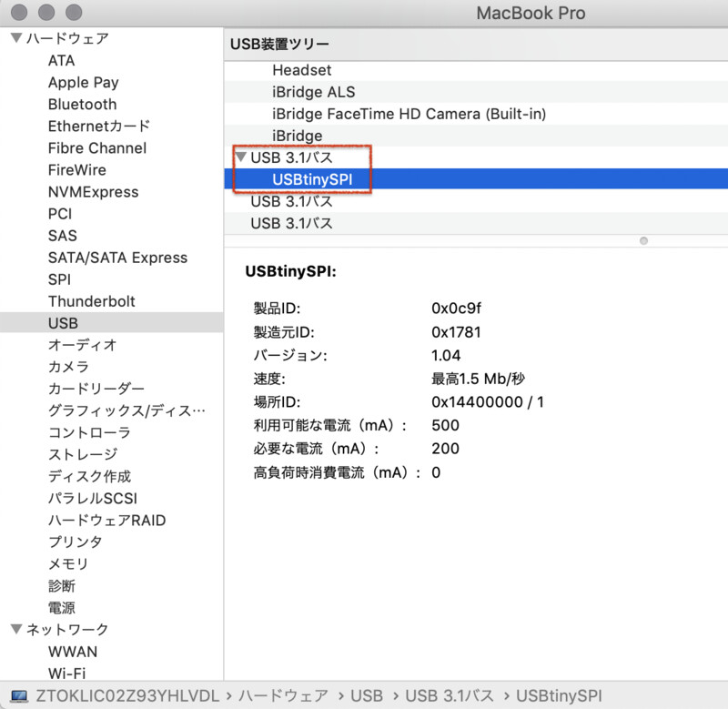Select グラフィックス/ディス… in the sidebar

[126, 410]
